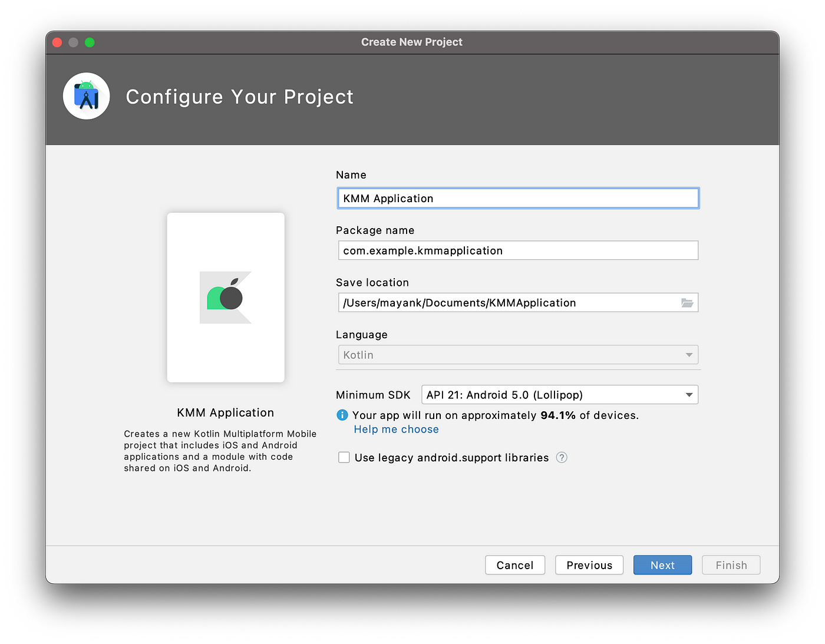Viewport: 825px width, 644px height.
Task: Click the Configure Your Project heading
Action: [240, 97]
